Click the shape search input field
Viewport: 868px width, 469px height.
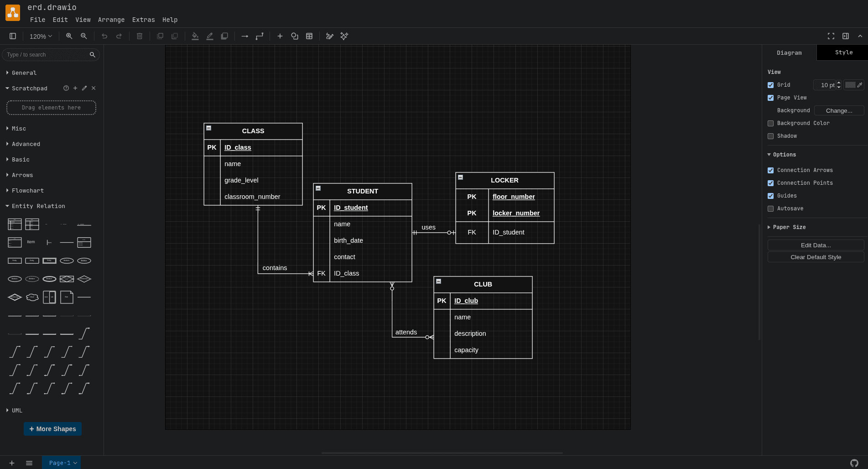pyautogui.click(x=47, y=55)
